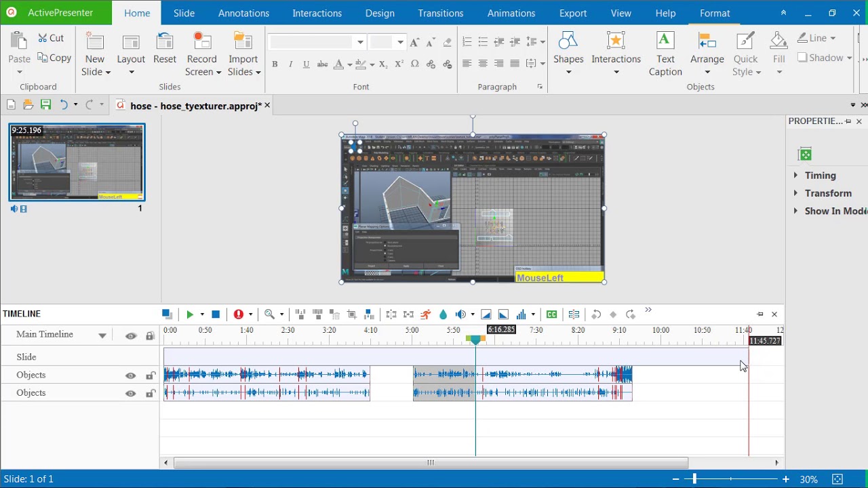Toggle lock on first Objects track
The width and height of the screenshot is (868, 488).
coord(151,375)
